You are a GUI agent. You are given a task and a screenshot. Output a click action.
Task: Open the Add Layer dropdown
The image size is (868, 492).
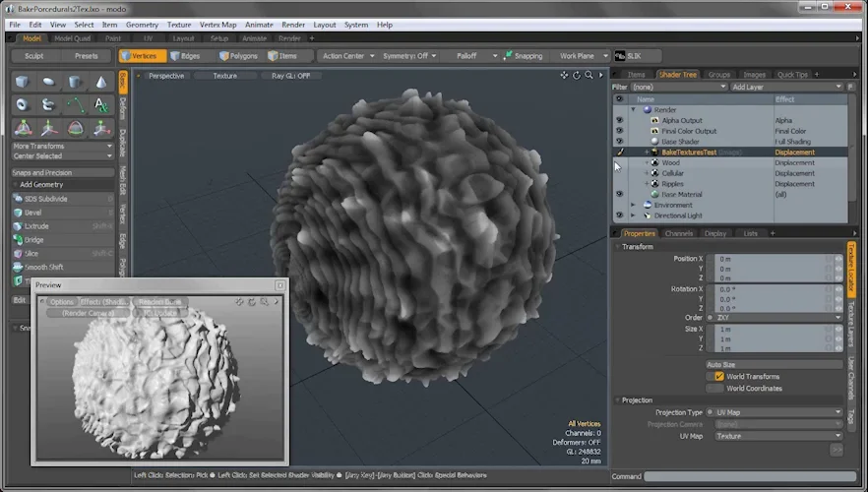pyautogui.click(x=786, y=87)
